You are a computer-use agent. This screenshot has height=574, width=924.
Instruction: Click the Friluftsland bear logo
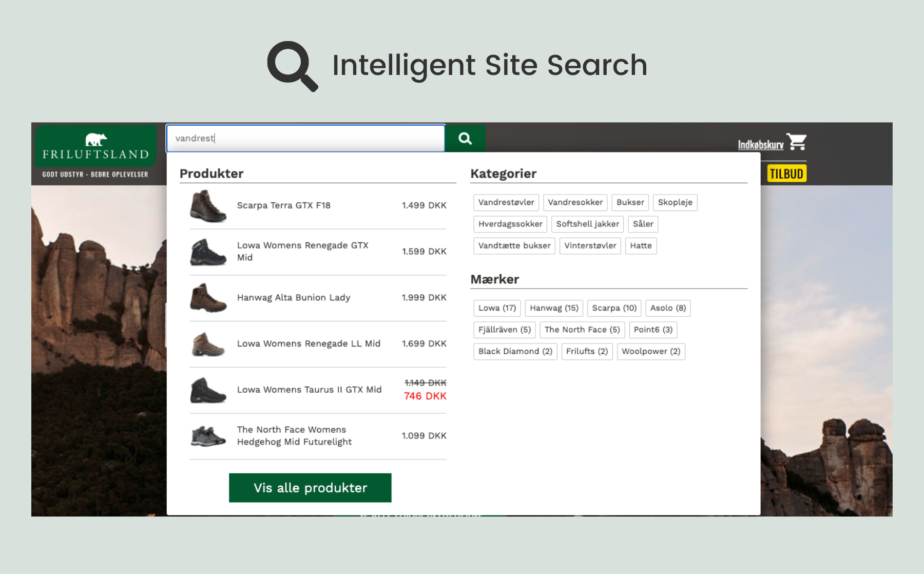point(95,146)
